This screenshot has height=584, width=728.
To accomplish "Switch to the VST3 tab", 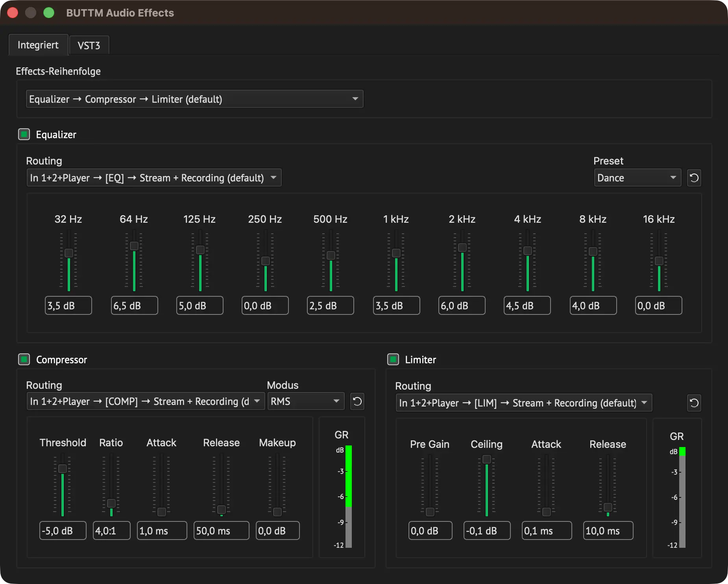I will pyautogui.click(x=89, y=46).
